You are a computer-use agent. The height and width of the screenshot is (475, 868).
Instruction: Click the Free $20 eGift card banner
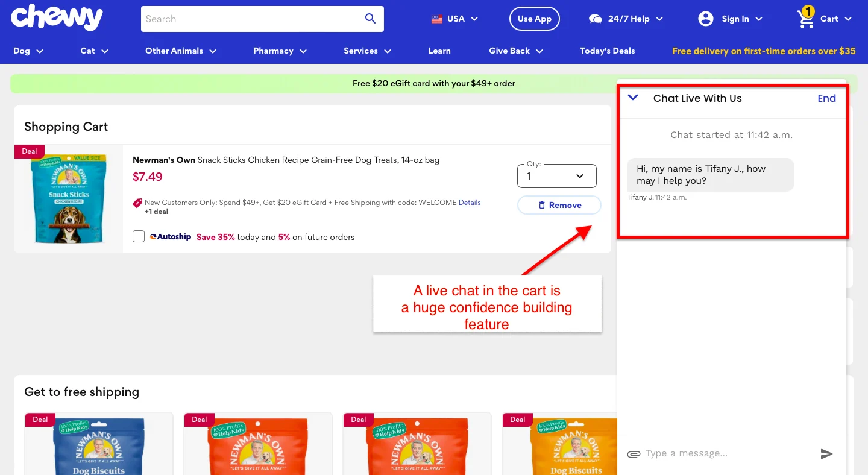point(434,83)
